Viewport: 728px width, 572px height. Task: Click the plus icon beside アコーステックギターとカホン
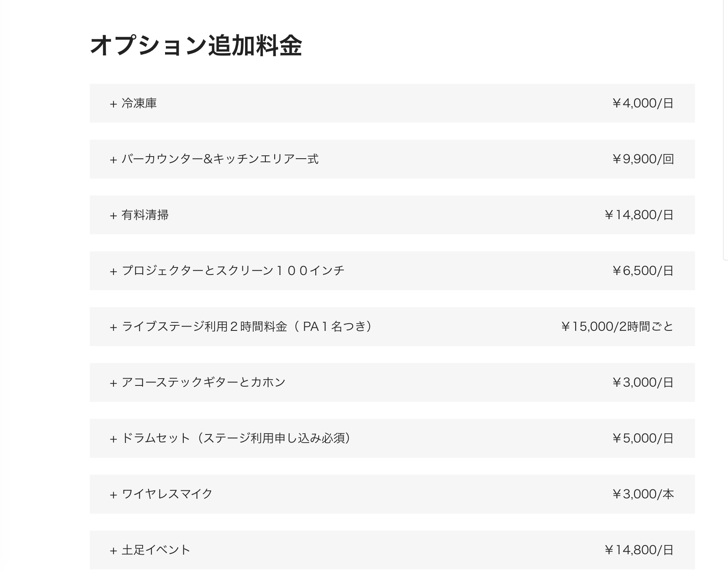click(113, 383)
